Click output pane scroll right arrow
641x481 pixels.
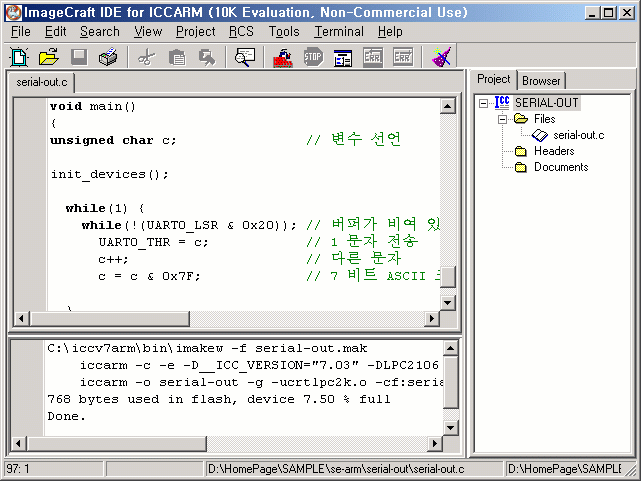pyautogui.click(x=435, y=443)
